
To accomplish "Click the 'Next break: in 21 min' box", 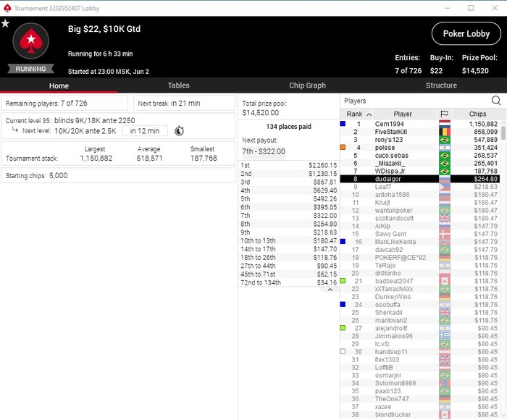I will 184,103.
